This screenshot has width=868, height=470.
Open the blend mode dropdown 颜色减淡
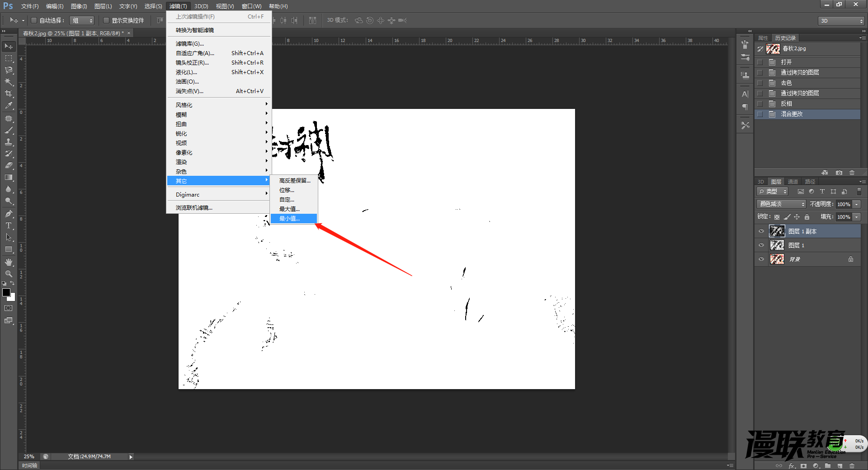pos(782,204)
